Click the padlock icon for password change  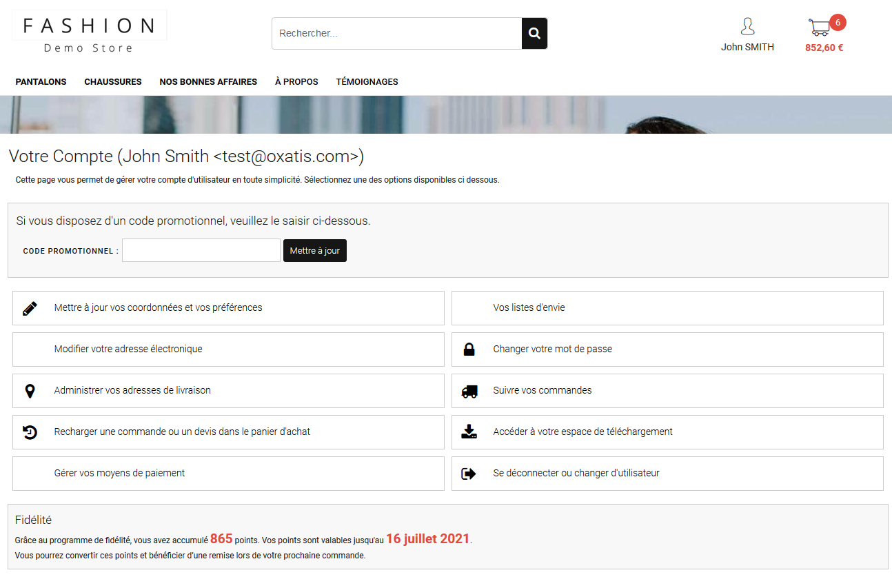tap(469, 349)
